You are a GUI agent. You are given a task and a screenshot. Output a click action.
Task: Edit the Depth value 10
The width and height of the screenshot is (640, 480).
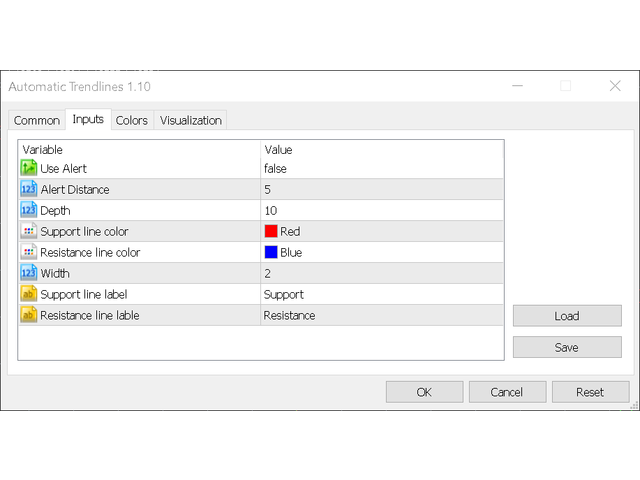point(382,210)
